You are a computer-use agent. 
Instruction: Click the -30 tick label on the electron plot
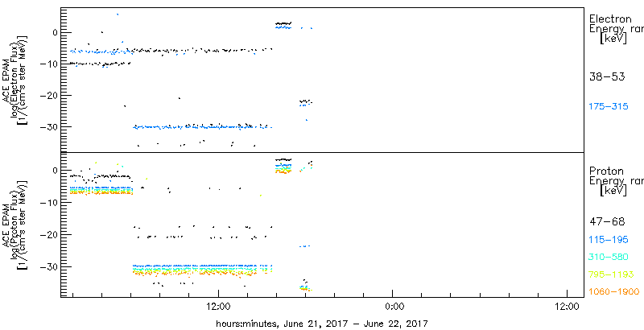48,126
